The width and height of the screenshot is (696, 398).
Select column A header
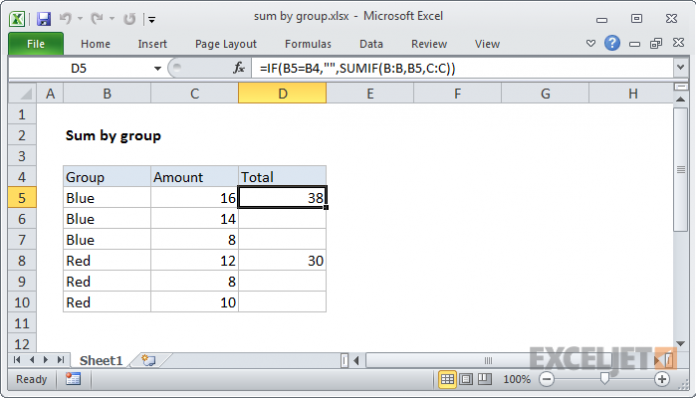(50, 94)
